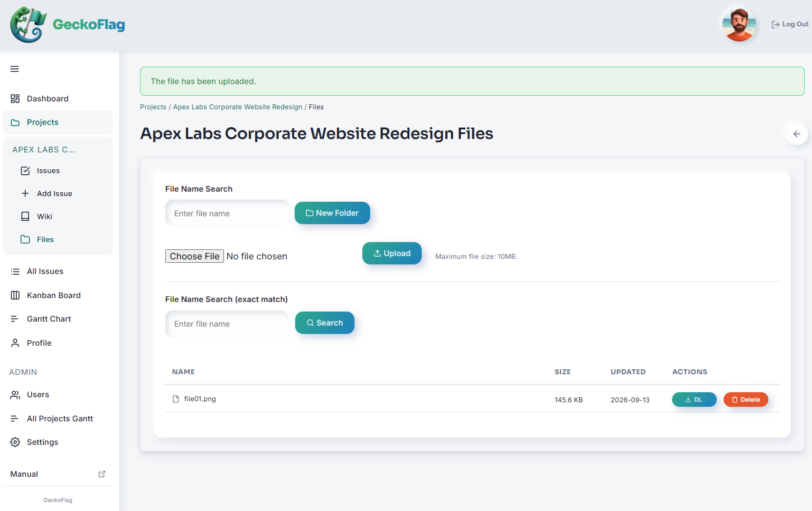
Task: Click the 145.6 KB size cell
Action: [x=568, y=400]
